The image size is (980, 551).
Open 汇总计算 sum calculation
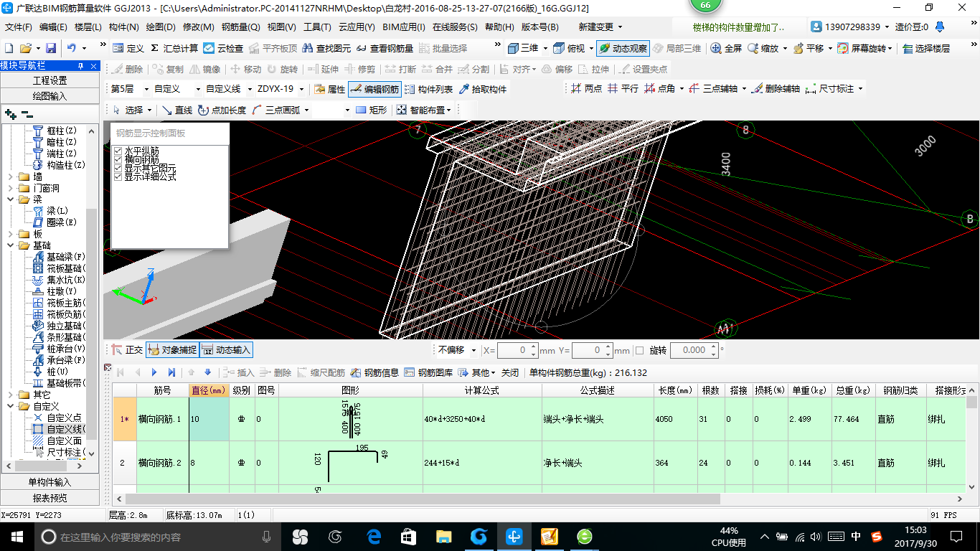(174, 49)
